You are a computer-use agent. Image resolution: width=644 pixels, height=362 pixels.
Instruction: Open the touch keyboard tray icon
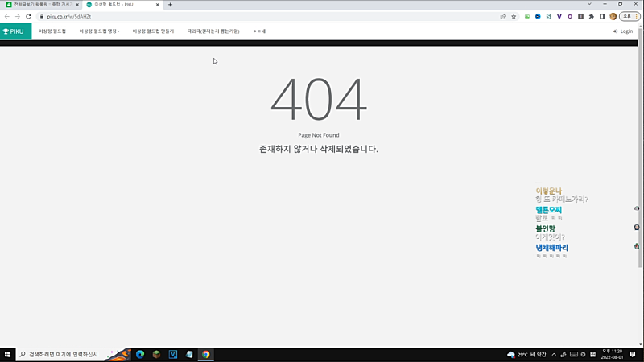574,354
